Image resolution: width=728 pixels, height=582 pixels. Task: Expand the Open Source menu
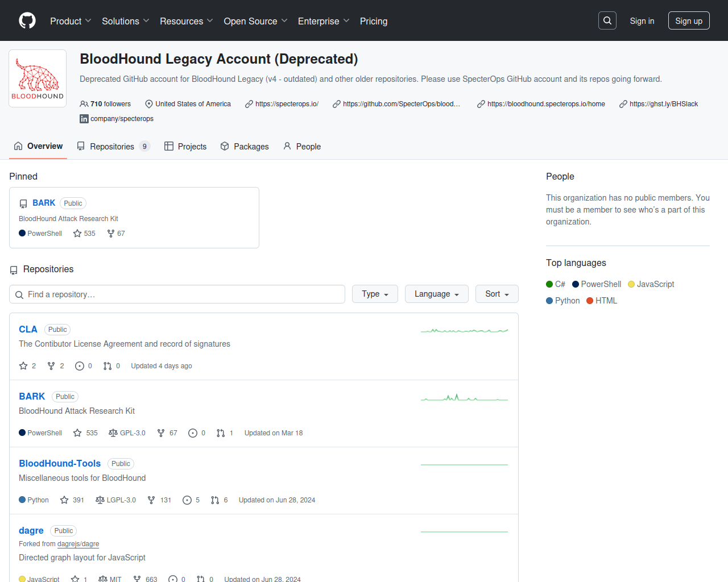[256, 21]
